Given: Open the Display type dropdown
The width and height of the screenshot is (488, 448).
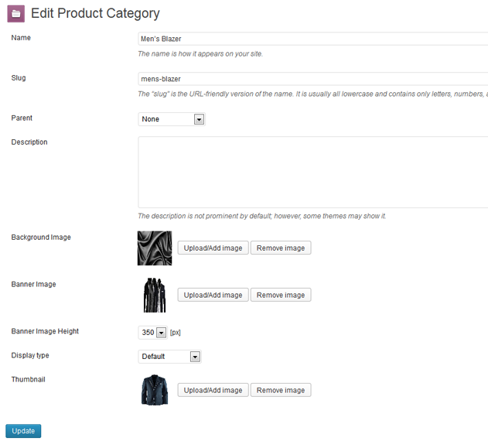Looking at the screenshot, I should [x=170, y=357].
